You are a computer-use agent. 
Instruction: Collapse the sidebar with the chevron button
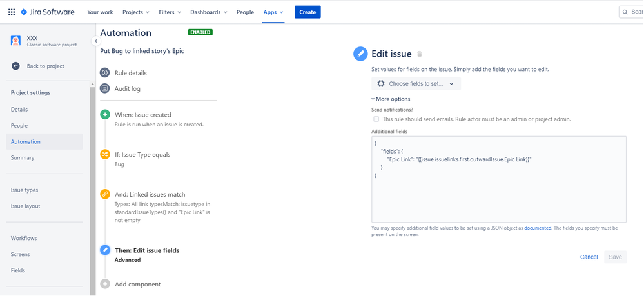95,41
